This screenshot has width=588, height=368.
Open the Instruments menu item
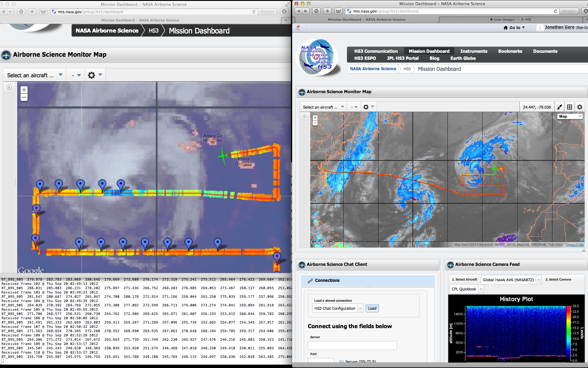tap(473, 51)
